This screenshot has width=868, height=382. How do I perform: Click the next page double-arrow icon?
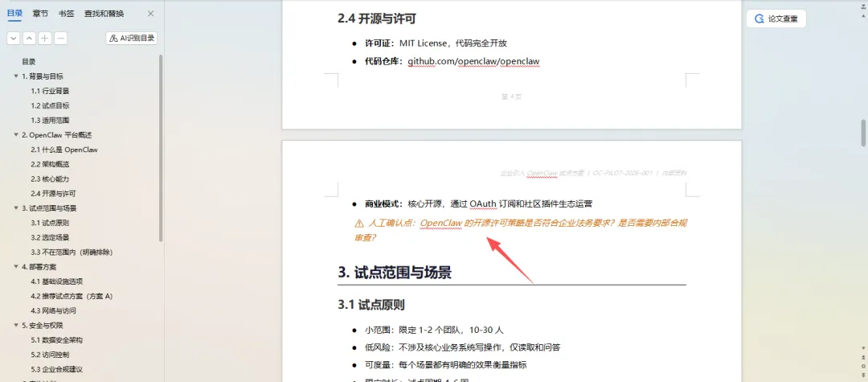863,376
